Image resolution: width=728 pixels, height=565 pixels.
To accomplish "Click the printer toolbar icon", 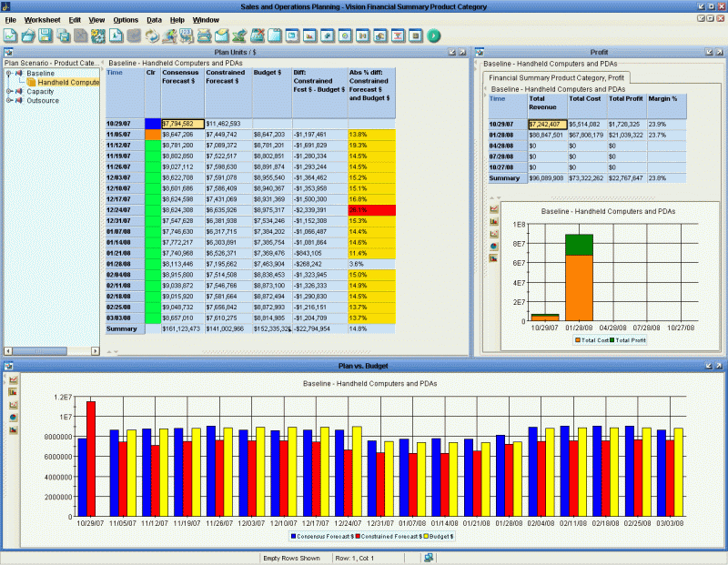I will click(x=204, y=35).
